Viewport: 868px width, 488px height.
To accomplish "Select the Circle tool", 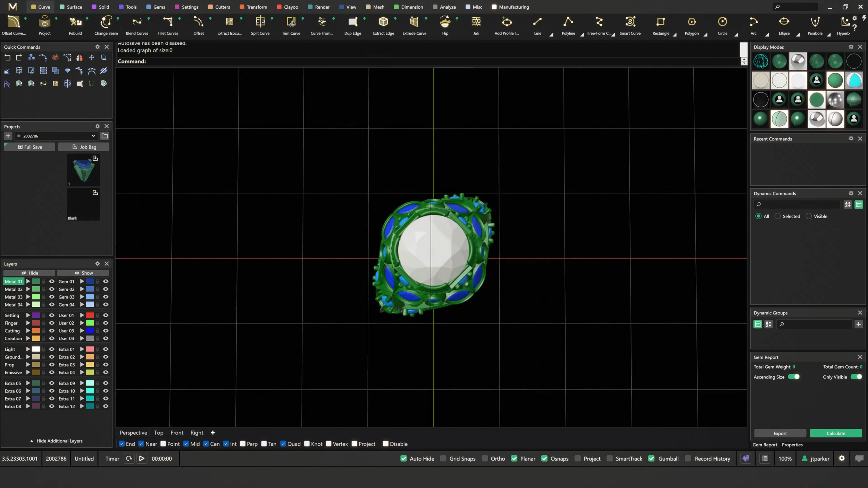I will point(723,25).
